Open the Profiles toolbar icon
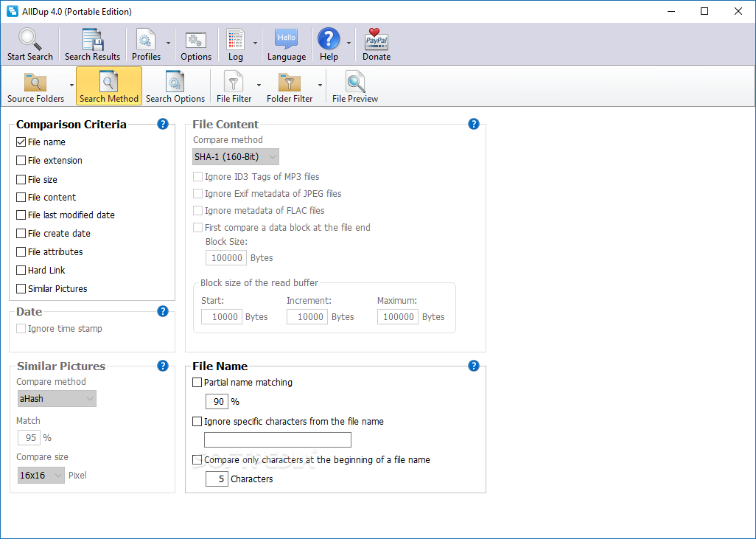The width and height of the screenshot is (756, 539). [x=146, y=40]
